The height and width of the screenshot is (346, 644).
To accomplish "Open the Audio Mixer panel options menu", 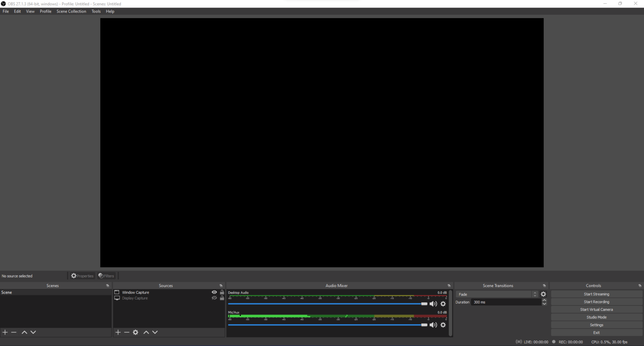I will 449,285.
